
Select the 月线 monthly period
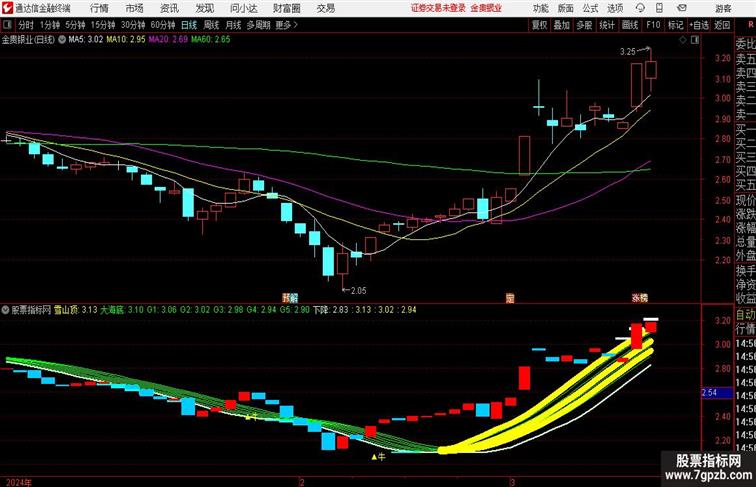coord(233,25)
